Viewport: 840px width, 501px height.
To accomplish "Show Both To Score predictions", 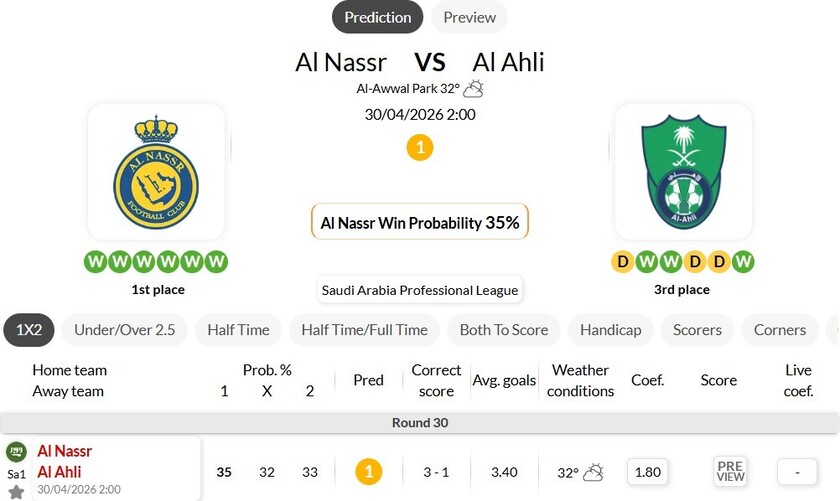I will point(503,330).
